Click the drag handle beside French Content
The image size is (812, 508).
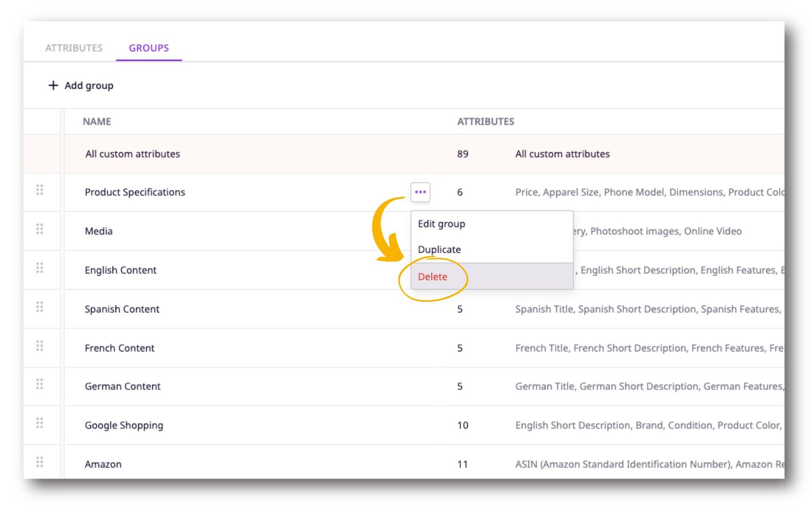point(40,345)
